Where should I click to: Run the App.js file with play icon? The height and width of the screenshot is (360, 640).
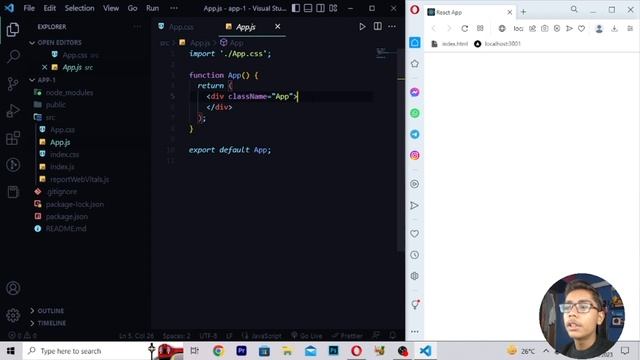(x=362, y=27)
